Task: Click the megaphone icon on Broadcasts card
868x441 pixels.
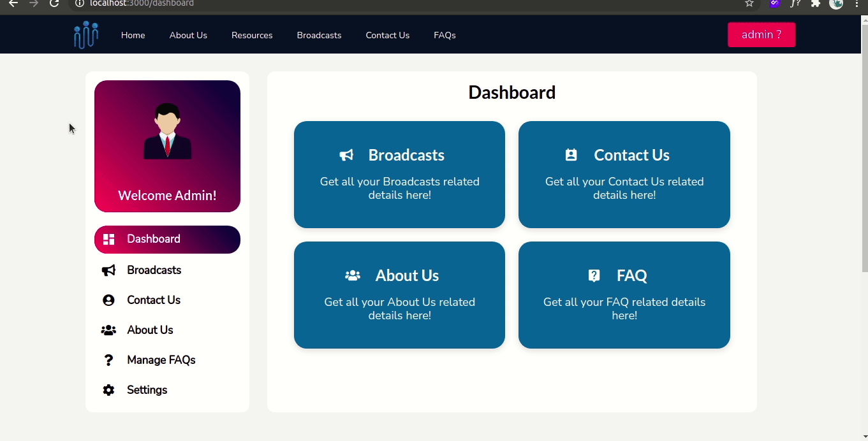Action: coord(346,155)
